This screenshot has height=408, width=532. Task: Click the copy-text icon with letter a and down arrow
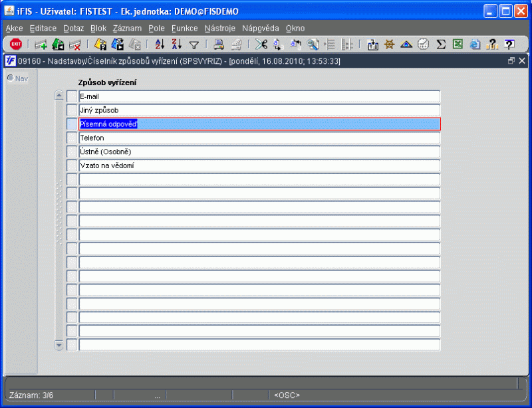(x=278, y=45)
